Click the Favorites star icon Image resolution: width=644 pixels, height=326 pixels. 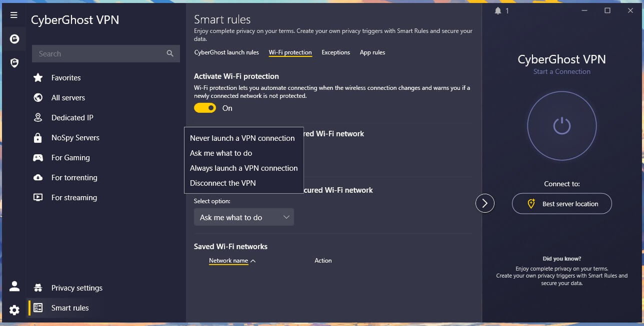tap(38, 77)
